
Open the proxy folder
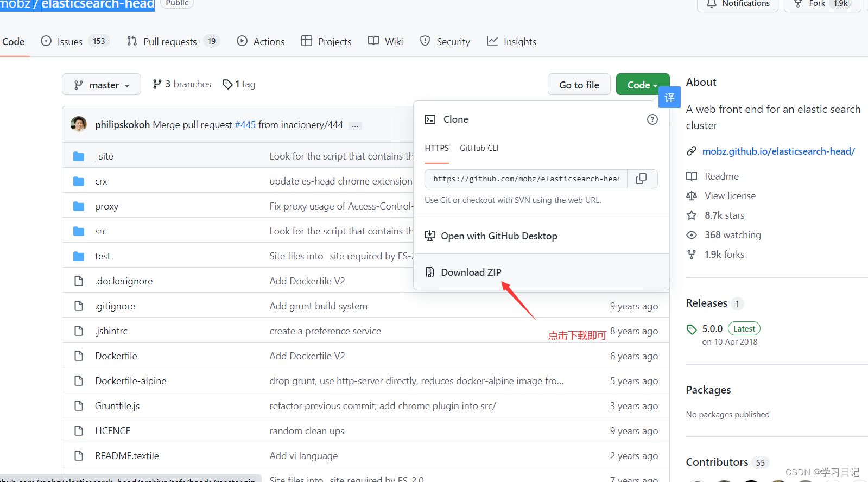click(x=106, y=206)
